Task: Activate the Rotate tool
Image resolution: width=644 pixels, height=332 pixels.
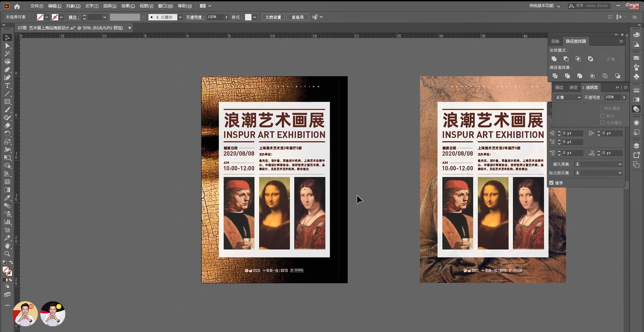Action: click(7, 134)
